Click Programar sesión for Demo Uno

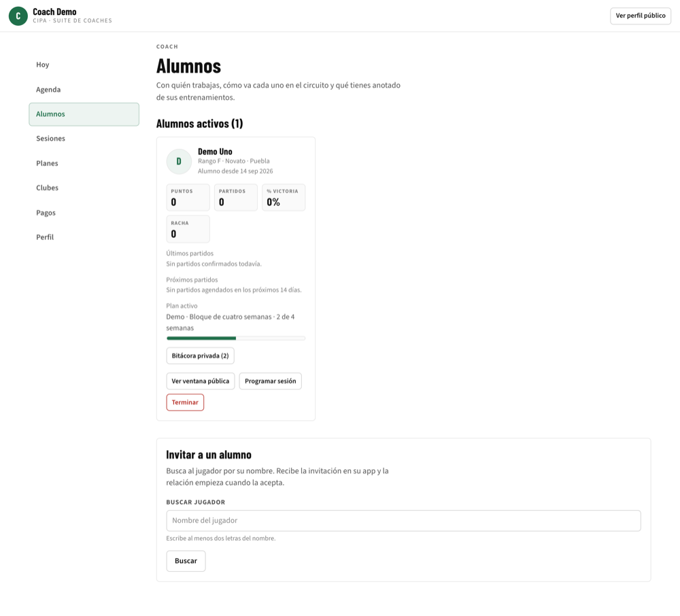pyautogui.click(x=270, y=381)
